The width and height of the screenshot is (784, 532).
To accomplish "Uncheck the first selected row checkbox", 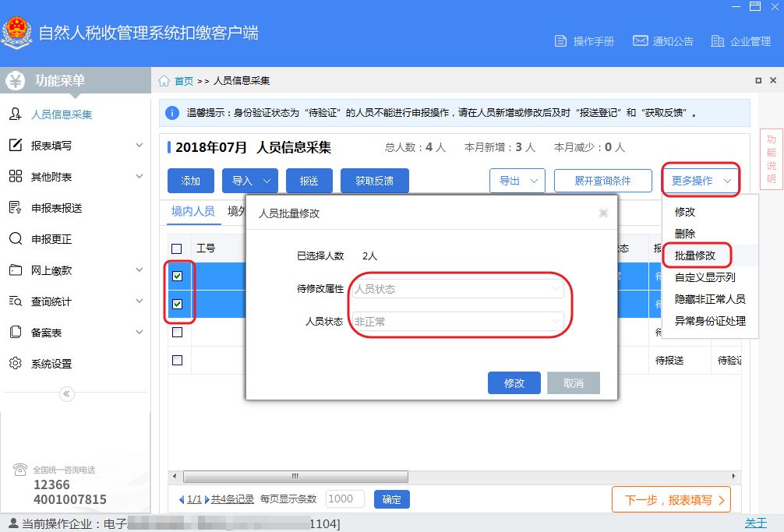I will (177, 277).
